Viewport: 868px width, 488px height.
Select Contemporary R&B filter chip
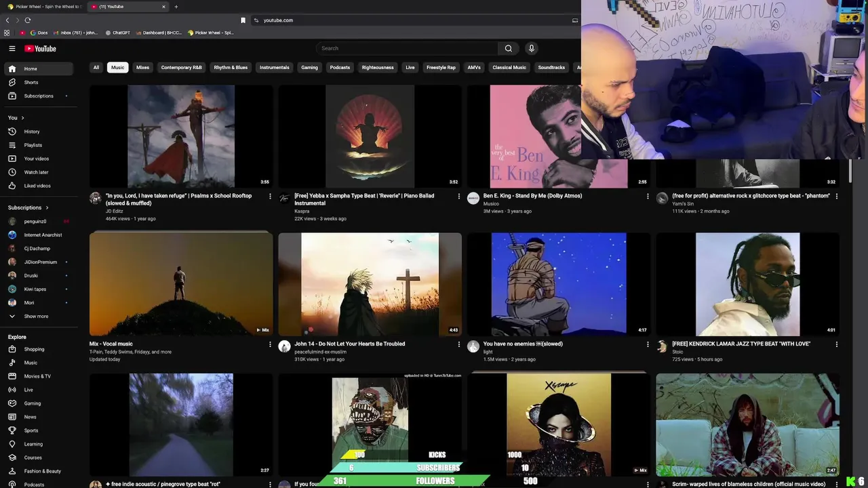(x=181, y=68)
